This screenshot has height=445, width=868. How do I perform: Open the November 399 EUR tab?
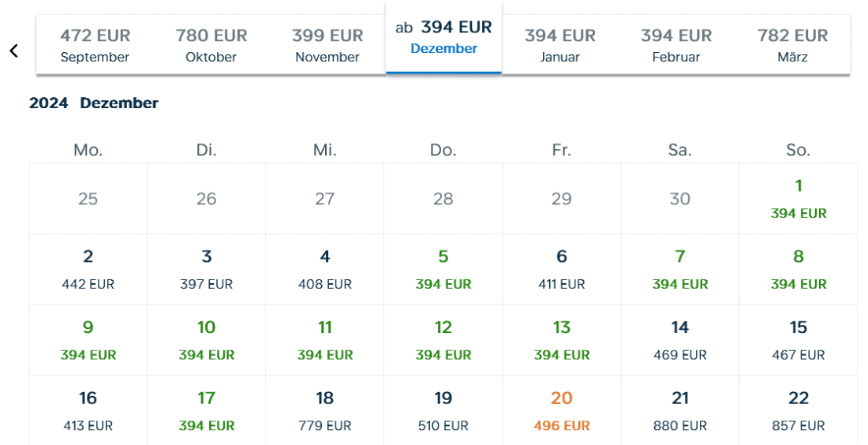click(x=327, y=45)
